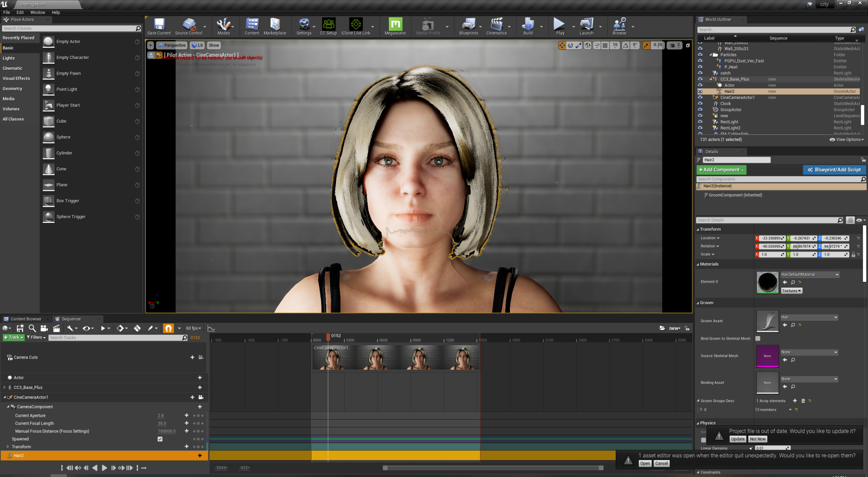Click the Play forward button in Sequencer transport
The width and height of the screenshot is (868, 477).
(104, 468)
